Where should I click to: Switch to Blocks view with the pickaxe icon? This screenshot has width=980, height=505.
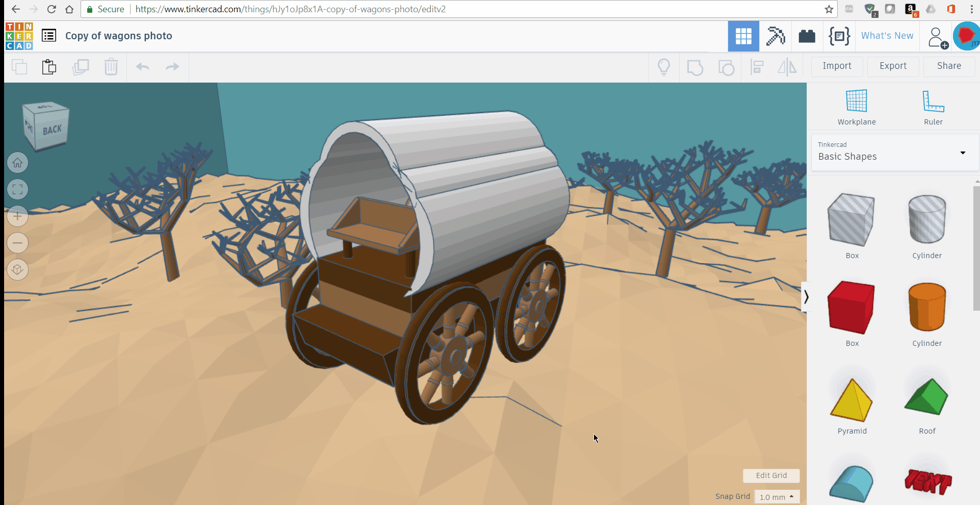[776, 36]
